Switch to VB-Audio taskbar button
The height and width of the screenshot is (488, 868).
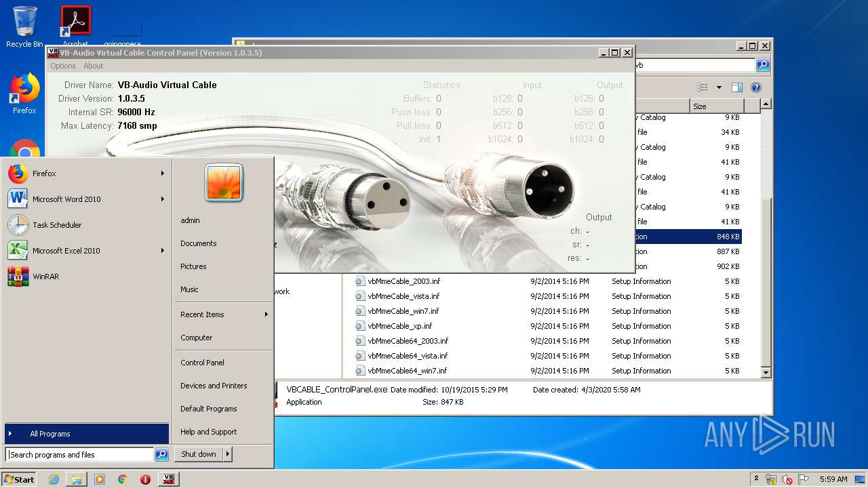169,479
